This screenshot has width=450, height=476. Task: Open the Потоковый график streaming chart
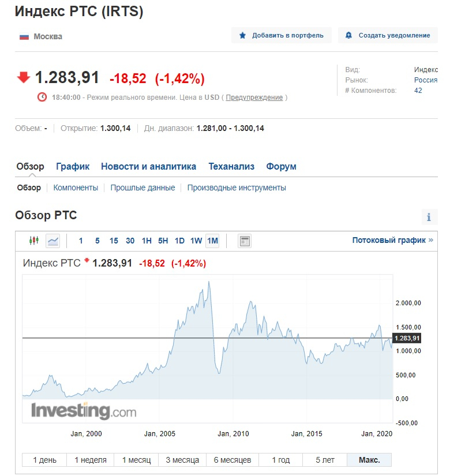392,240
